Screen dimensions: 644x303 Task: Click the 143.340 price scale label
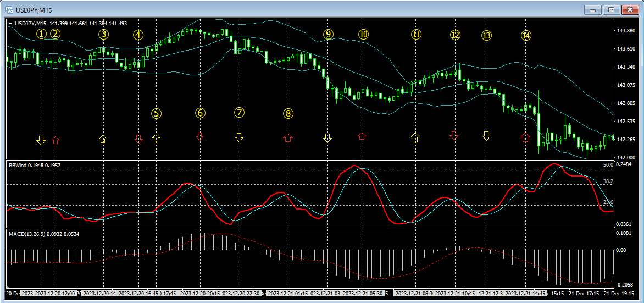625,67
